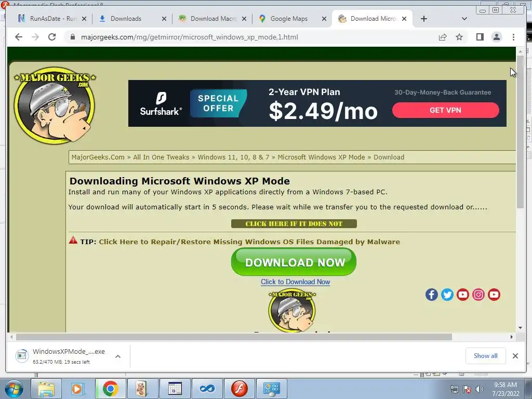532x399 pixels.
Task: Open the Macromedia Flash taskbar icon
Action: click(x=239, y=389)
